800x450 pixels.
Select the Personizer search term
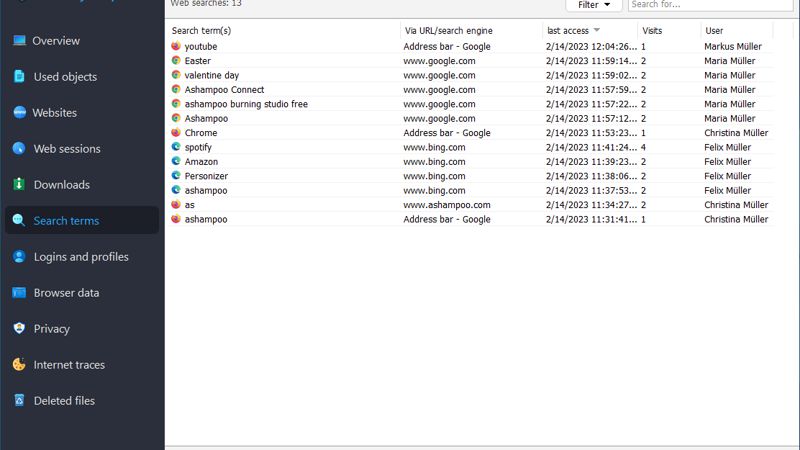tap(206, 176)
